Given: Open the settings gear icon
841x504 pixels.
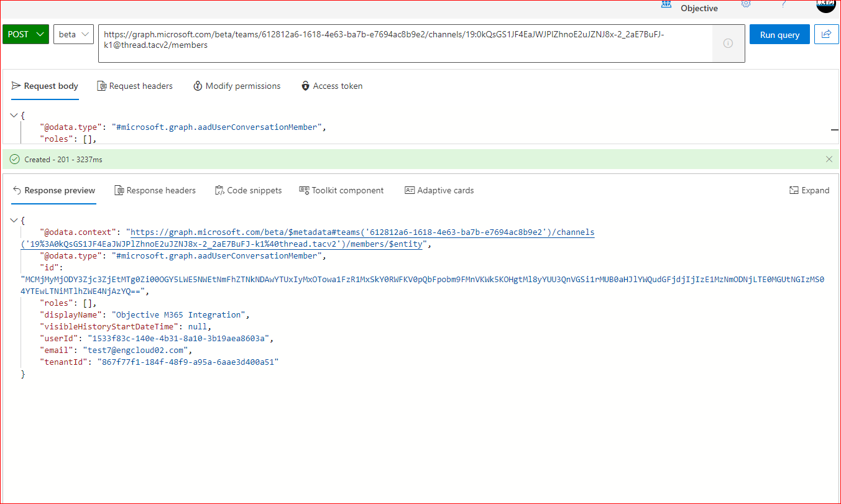Looking at the screenshot, I should tap(745, 4).
